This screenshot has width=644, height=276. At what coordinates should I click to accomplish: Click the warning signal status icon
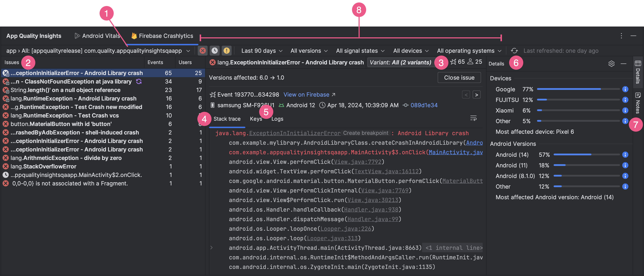tap(225, 51)
